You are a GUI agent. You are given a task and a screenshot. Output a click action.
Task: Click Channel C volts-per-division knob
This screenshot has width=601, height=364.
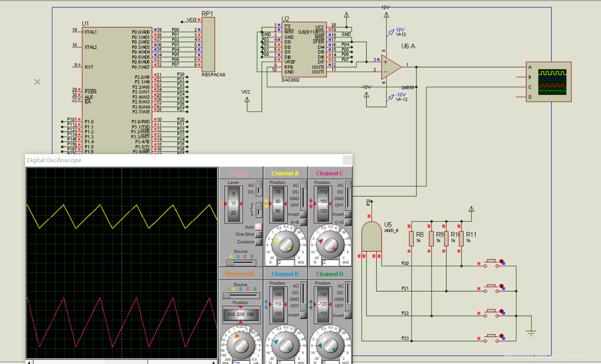pos(331,245)
